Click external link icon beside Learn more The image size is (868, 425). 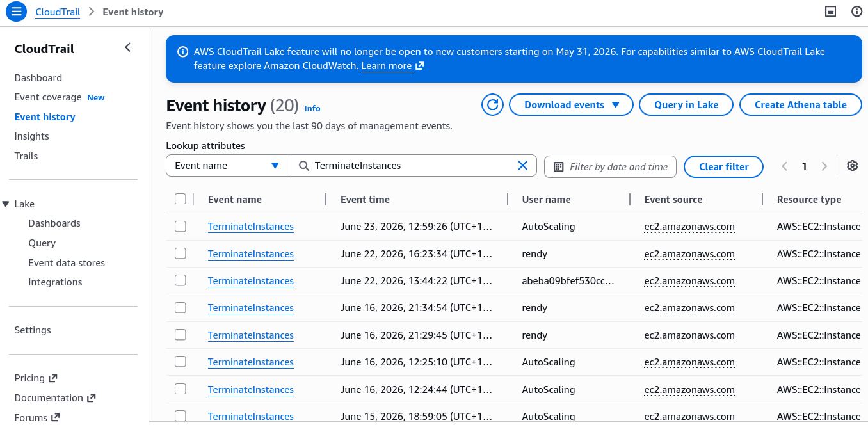[420, 66]
